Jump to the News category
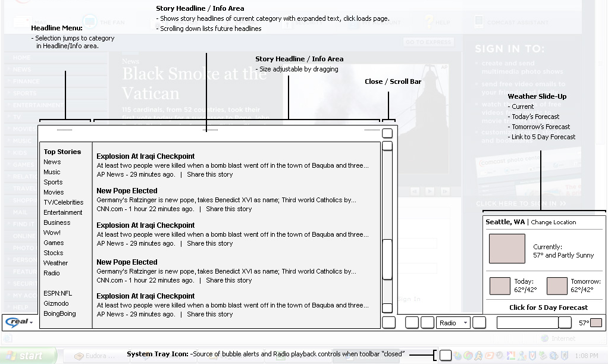The width and height of the screenshot is (608, 364). click(52, 162)
